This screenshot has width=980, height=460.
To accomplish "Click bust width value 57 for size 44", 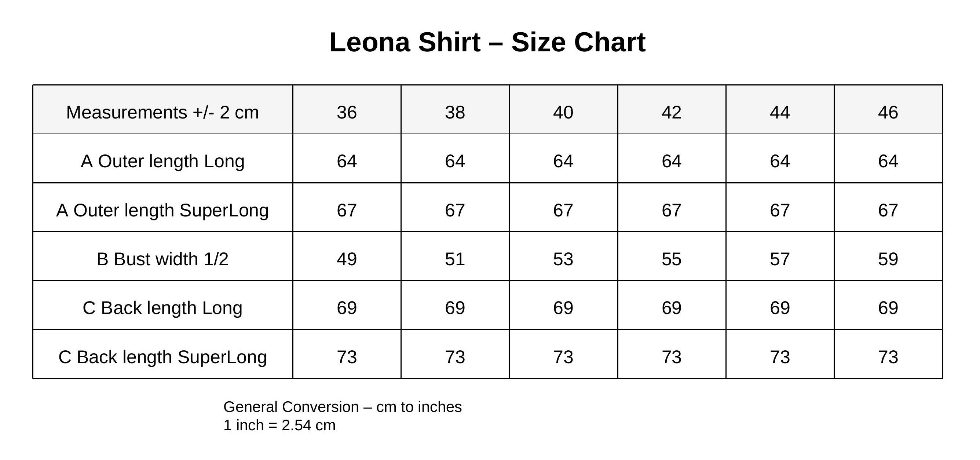I will pyautogui.click(x=780, y=259).
